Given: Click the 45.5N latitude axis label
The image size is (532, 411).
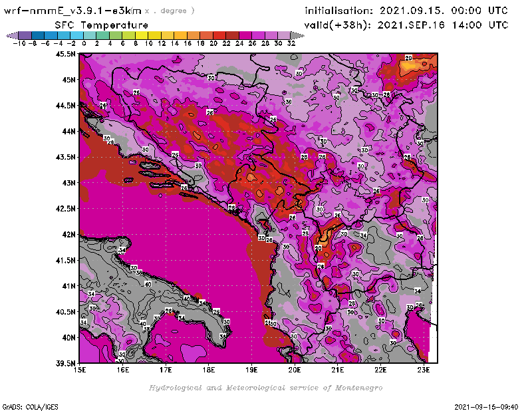Looking at the screenshot, I should [65, 54].
